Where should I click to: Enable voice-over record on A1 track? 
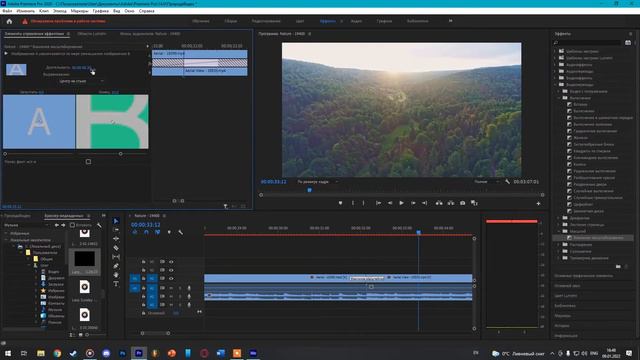pyautogui.click(x=189, y=288)
